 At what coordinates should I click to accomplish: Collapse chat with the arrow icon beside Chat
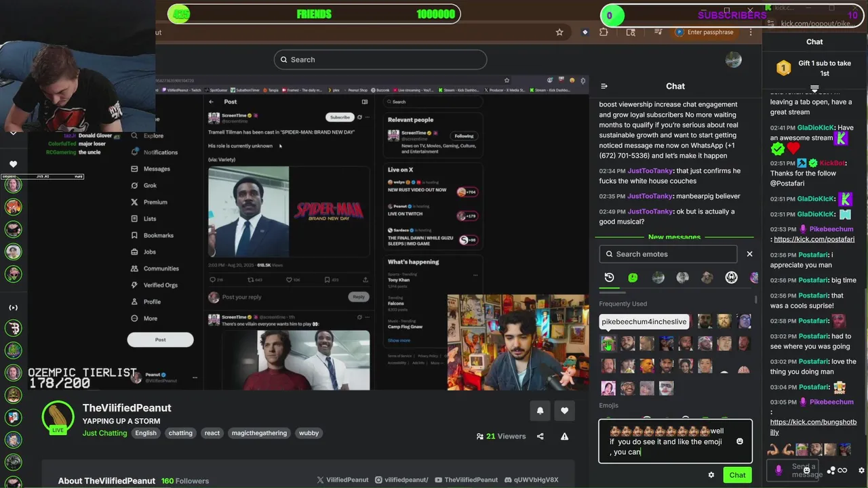click(x=604, y=86)
